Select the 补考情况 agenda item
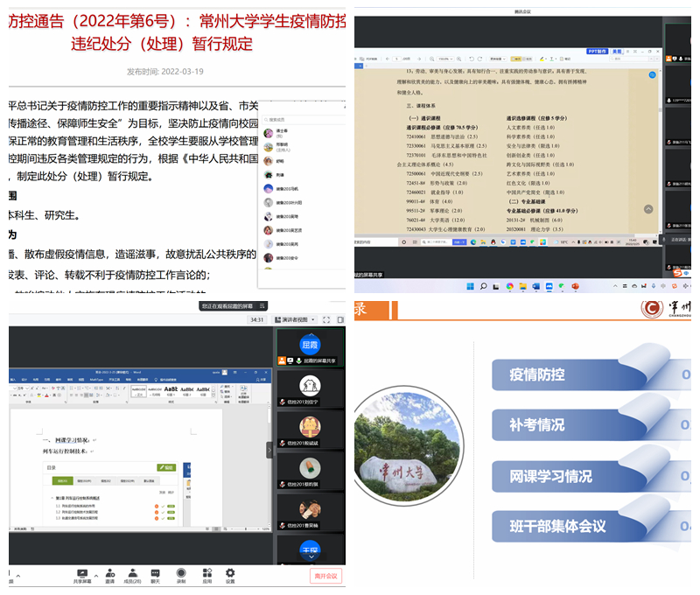 [537, 425]
